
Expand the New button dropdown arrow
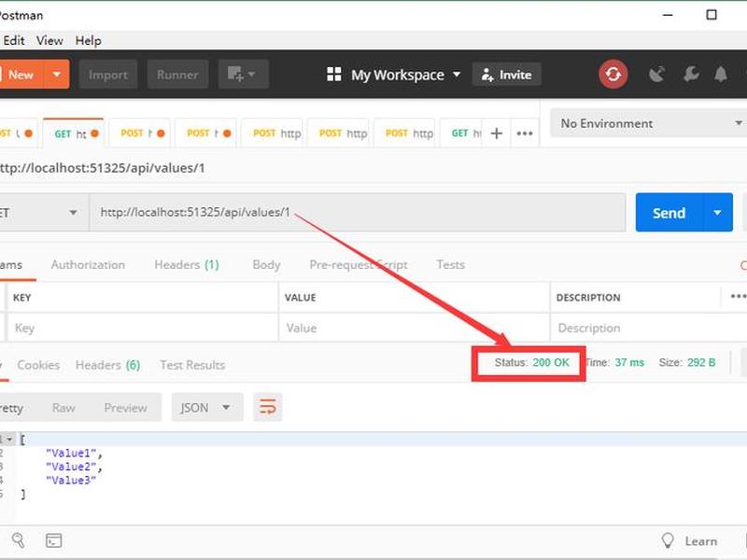[x=57, y=75]
